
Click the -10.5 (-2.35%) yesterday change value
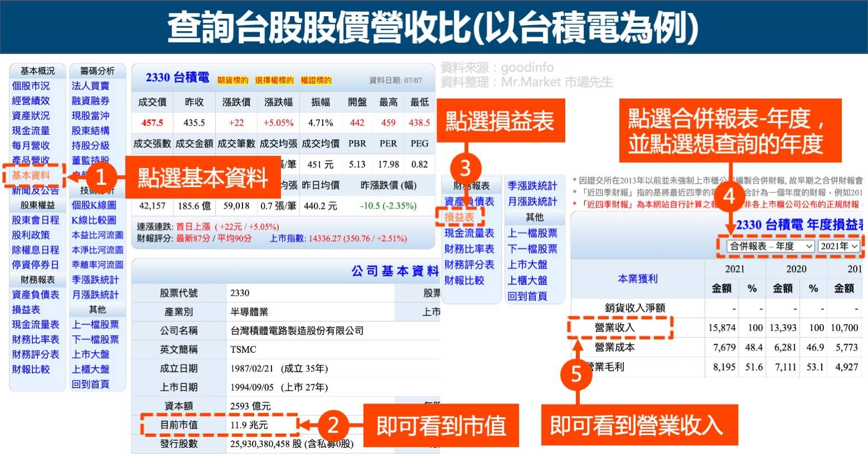[x=389, y=206]
